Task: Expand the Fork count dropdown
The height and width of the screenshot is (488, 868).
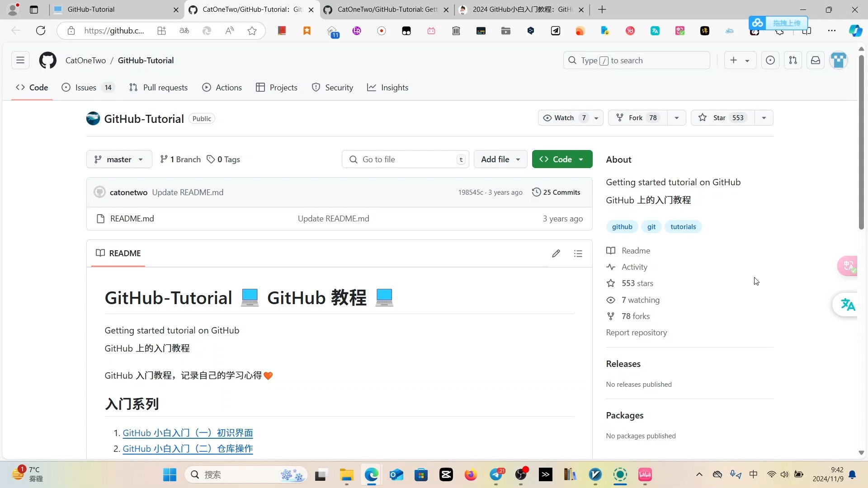Action: point(677,117)
